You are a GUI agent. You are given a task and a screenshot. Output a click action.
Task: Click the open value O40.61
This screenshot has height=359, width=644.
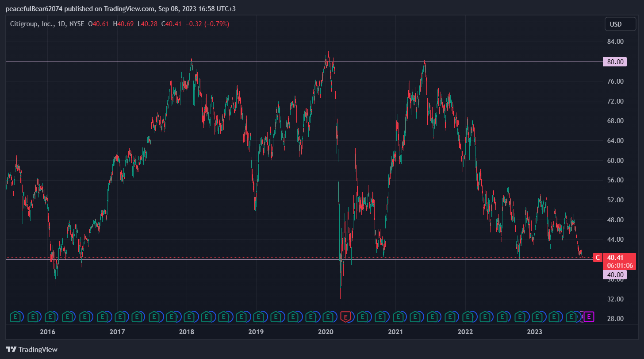99,24
